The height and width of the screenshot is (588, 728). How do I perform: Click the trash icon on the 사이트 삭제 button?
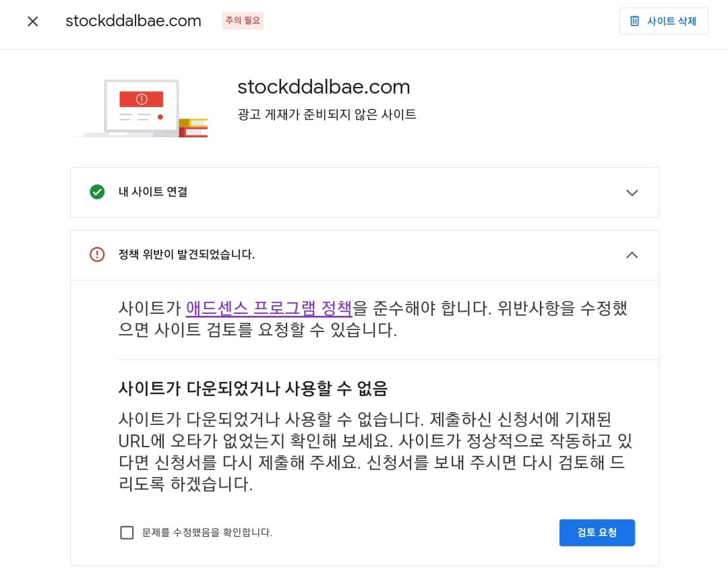pos(634,21)
